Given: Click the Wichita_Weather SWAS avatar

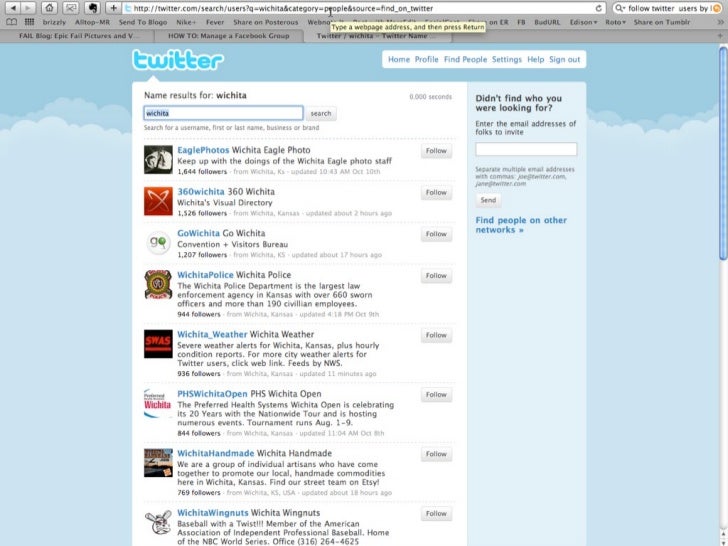Looking at the screenshot, I should [158, 344].
